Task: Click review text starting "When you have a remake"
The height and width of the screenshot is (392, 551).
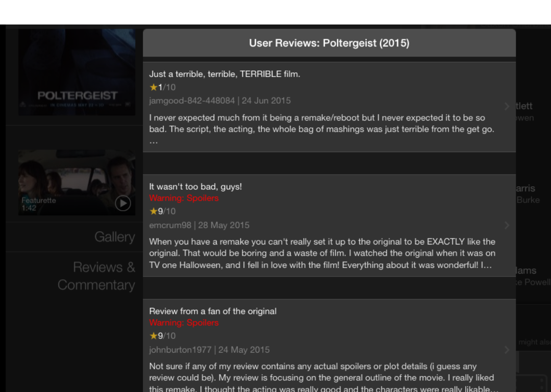Action: tap(322, 253)
